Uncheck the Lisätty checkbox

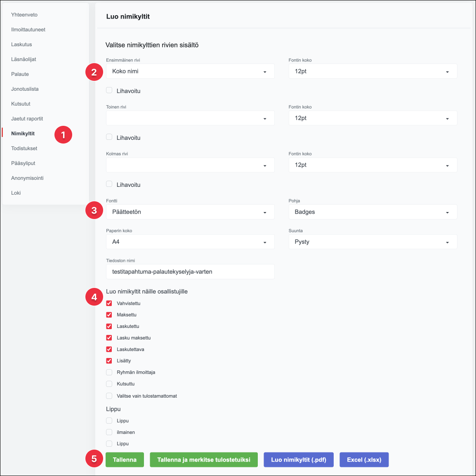(x=109, y=361)
